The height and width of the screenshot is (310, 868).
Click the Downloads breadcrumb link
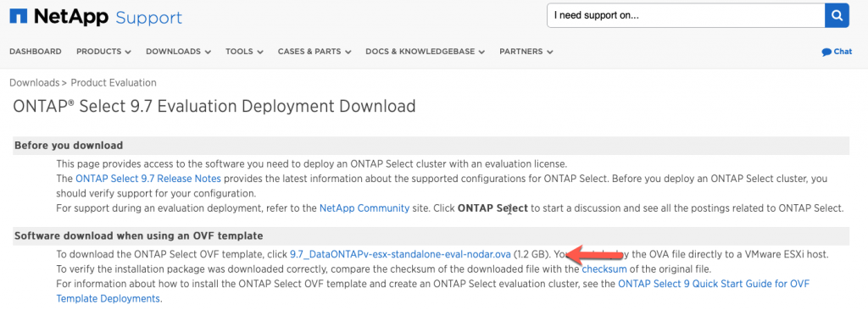click(34, 82)
